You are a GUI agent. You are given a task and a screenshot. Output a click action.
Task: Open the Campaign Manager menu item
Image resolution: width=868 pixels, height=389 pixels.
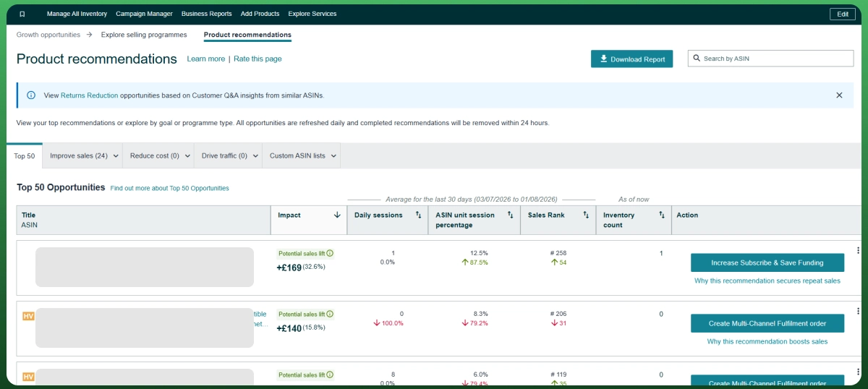[144, 14]
